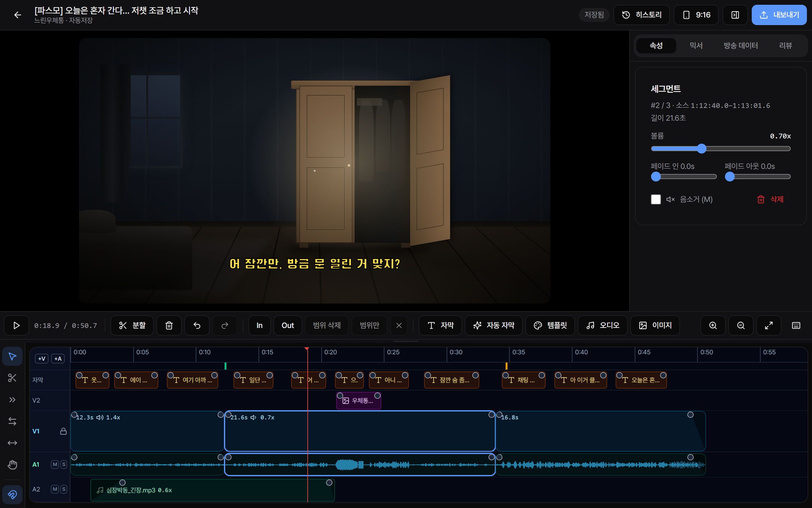This screenshot has height=508, width=812.
Task: Go back using the arrow icon
Action: 17,15
